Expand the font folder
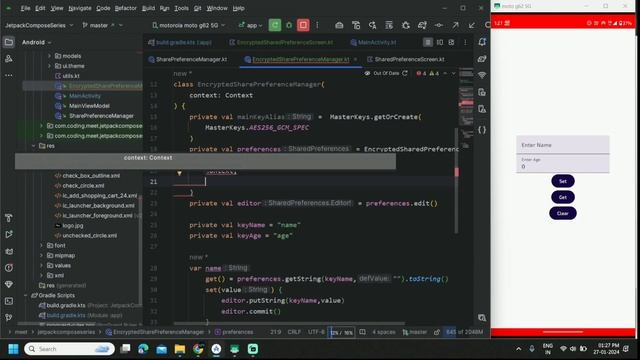This screenshot has width=640, height=360. (x=41, y=246)
